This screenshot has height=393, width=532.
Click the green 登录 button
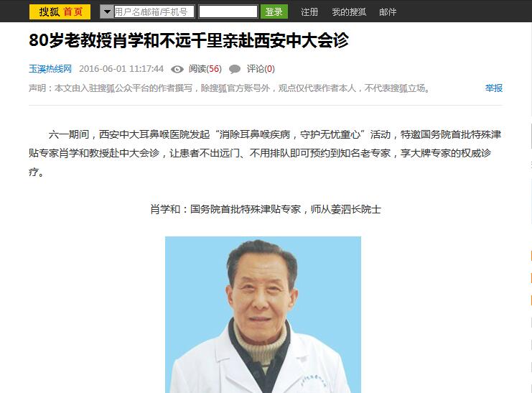274,12
